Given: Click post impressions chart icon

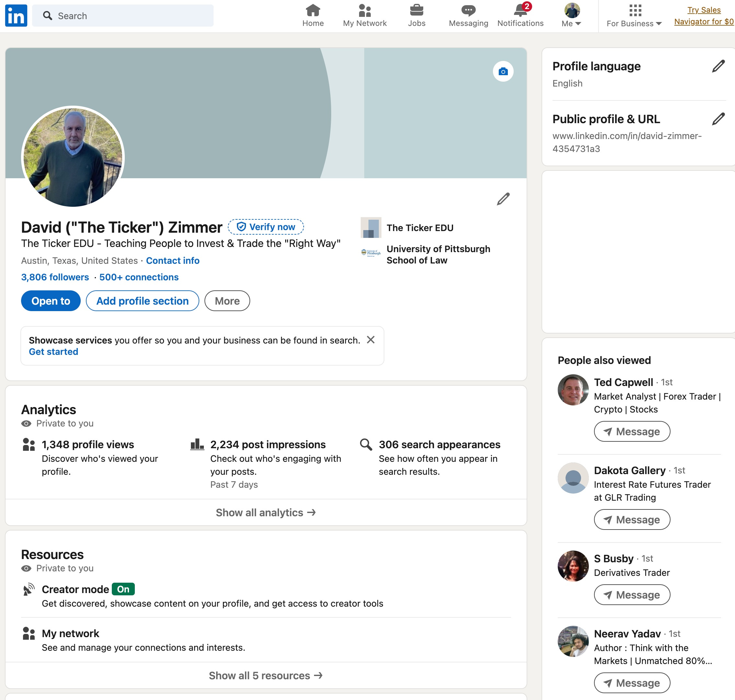Looking at the screenshot, I should tap(197, 444).
